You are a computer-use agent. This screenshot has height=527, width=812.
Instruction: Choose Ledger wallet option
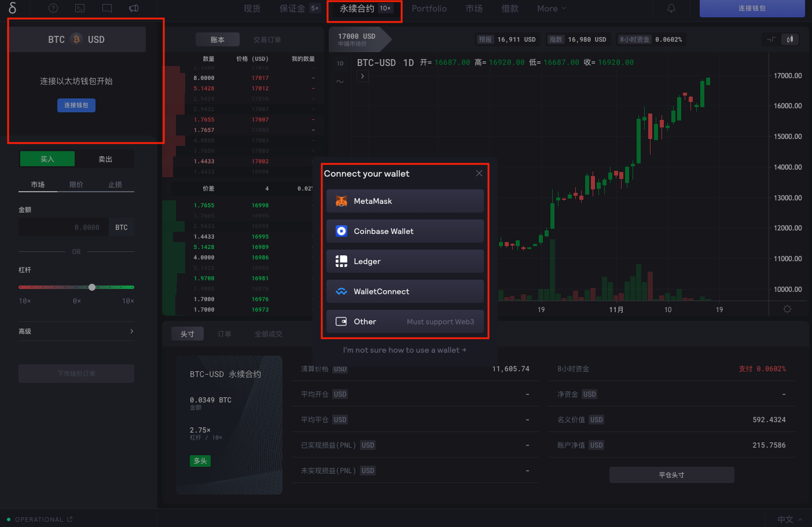click(405, 261)
